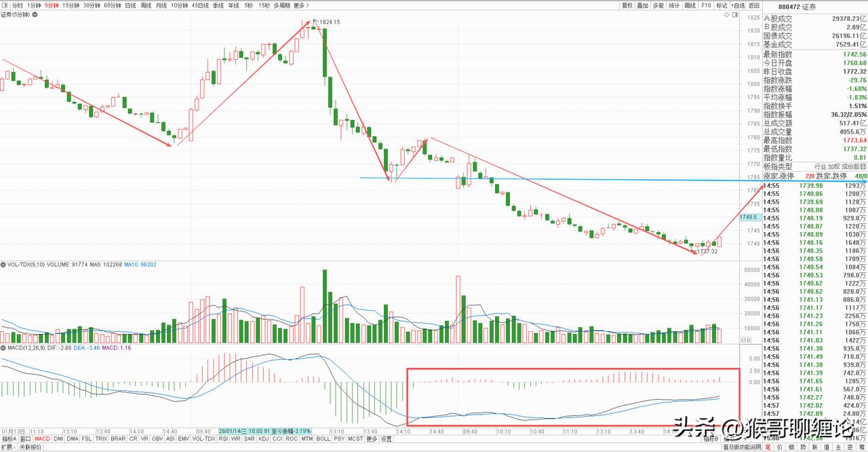Switch chart to 分时 view

tap(17, 5)
